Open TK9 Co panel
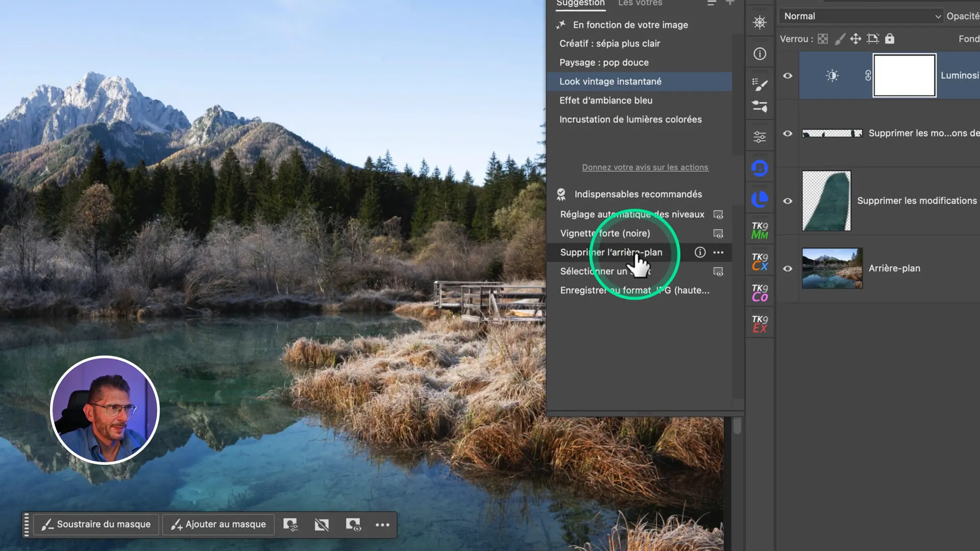Viewport: 980px width, 551px height. tap(759, 292)
